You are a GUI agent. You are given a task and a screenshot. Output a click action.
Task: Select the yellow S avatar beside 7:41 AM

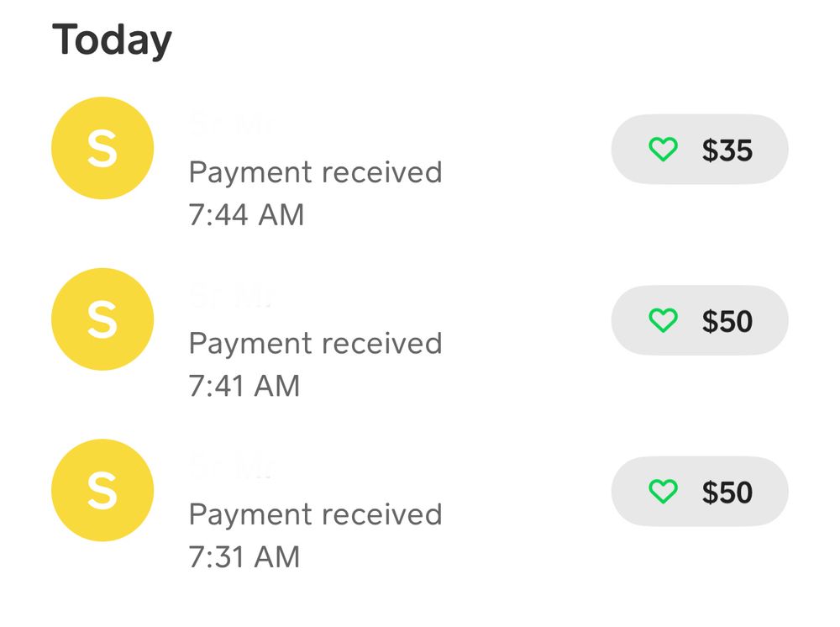(x=102, y=319)
